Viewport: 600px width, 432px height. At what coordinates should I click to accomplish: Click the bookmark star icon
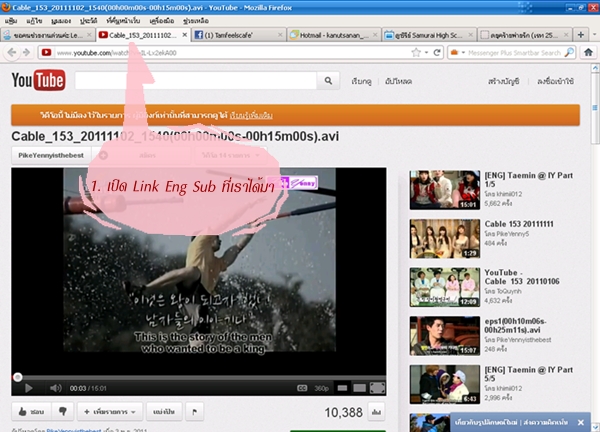[x=416, y=52]
